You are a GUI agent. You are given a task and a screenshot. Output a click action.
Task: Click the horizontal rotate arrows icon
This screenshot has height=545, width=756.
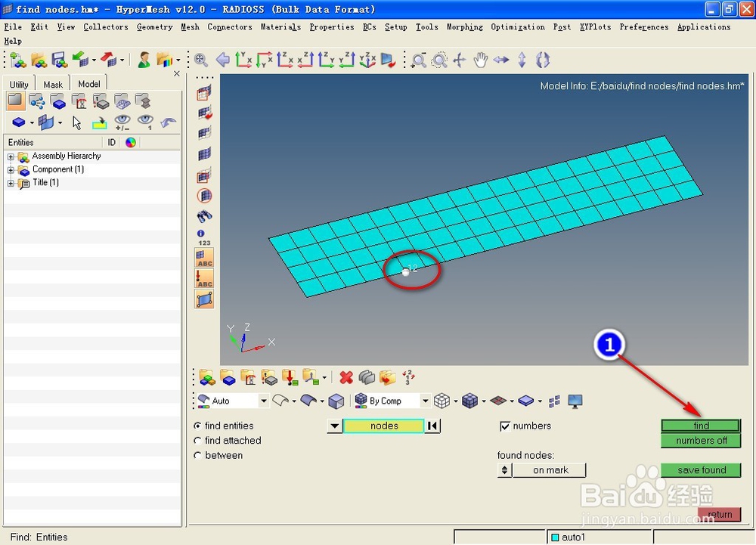pos(501,60)
